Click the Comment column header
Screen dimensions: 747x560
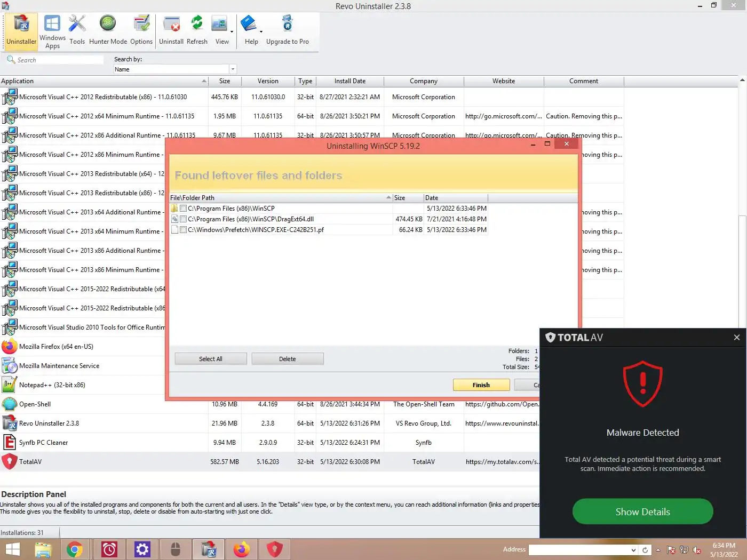(x=584, y=81)
